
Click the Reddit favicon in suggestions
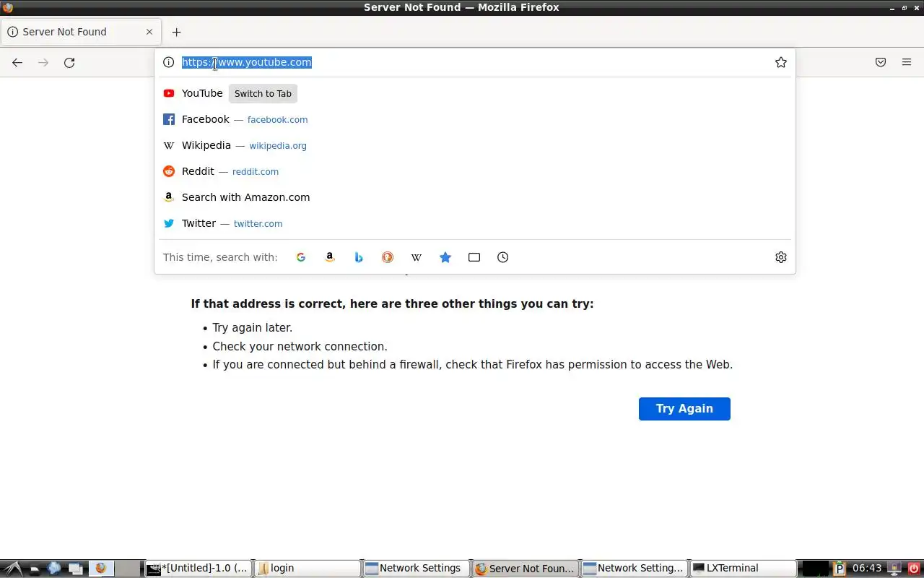169,171
